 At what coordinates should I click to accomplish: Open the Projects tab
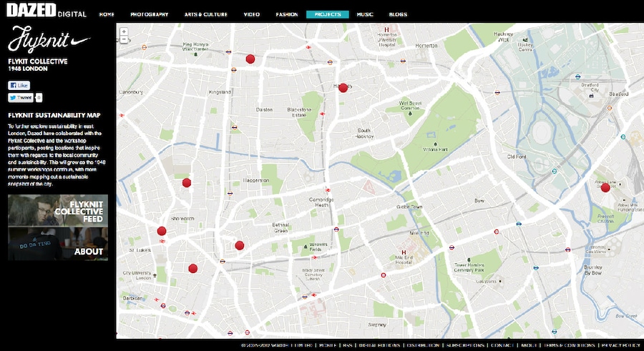pyautogui.click(x=327, y=14)
